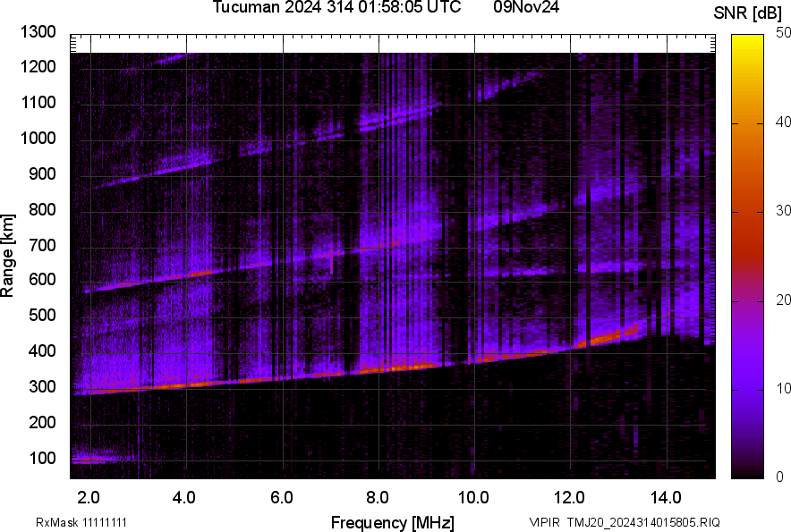The width and height of the screenshot is (791, 532).
Task: Click the 8.0 frequency tick label
Action: point(378,497)
